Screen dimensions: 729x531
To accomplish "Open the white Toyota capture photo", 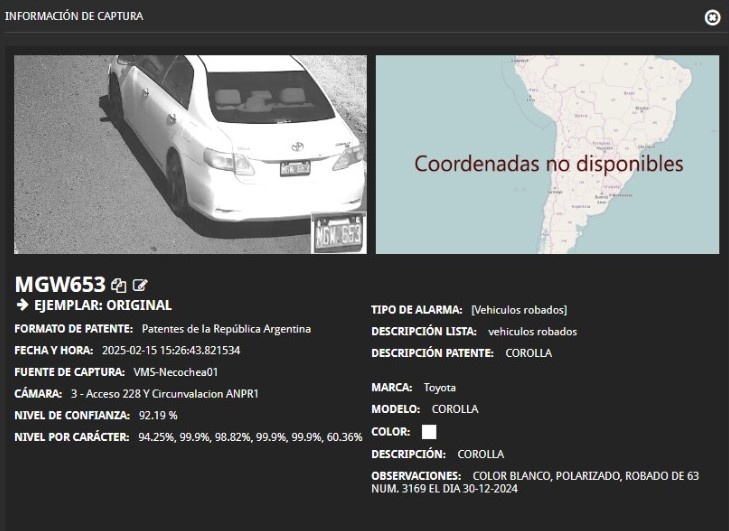I will coord(190,154).
